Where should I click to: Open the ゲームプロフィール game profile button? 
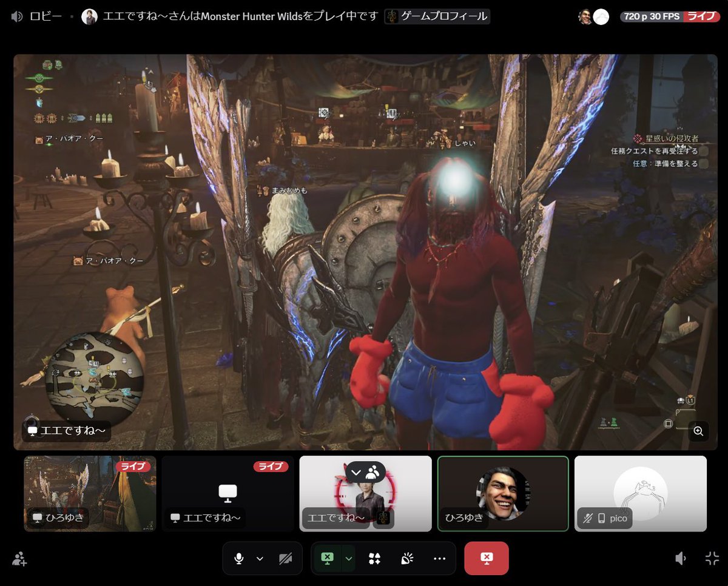coord(437,16)
